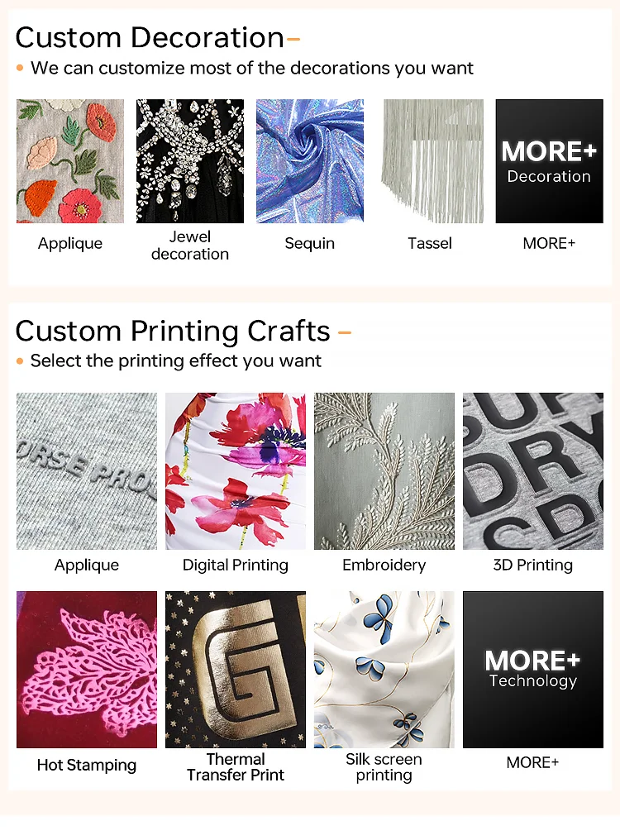This screenshot has width=620, height=840.
Task: Choose the pink Hot Stamping image
Action: [x=87, y=670]
